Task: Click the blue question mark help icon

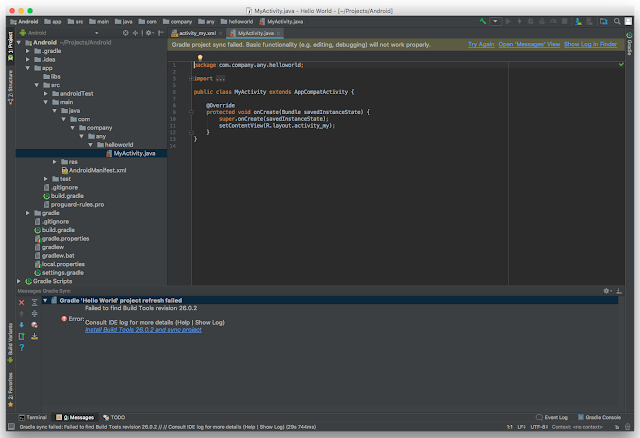Action: tap(22, 348)
